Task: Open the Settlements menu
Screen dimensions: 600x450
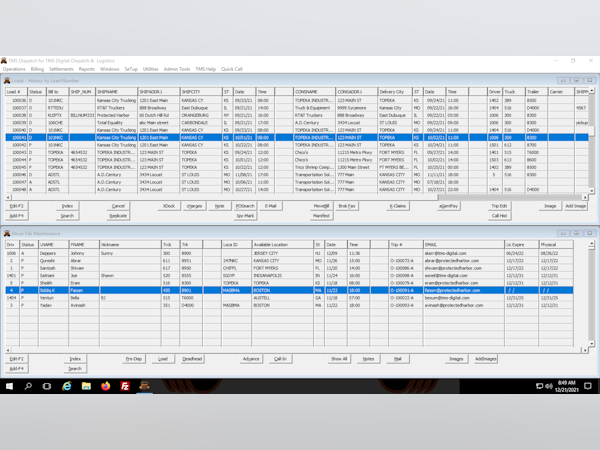Action: point(61,69)
